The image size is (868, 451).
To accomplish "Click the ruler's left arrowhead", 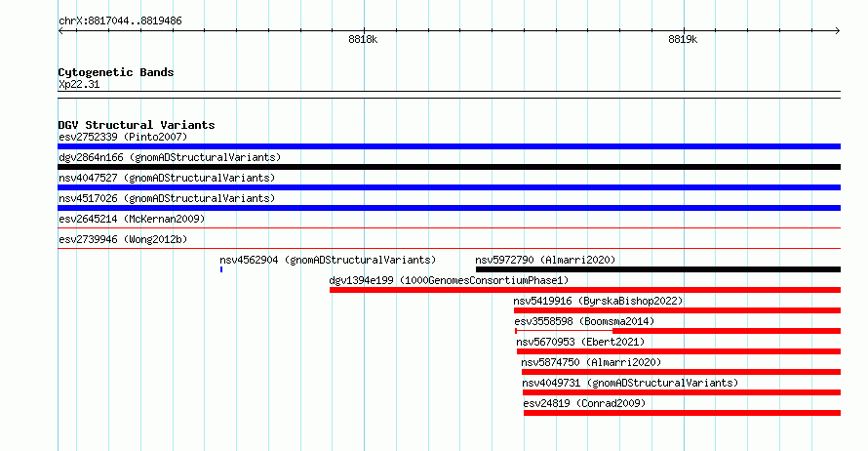I will point(60,31).
